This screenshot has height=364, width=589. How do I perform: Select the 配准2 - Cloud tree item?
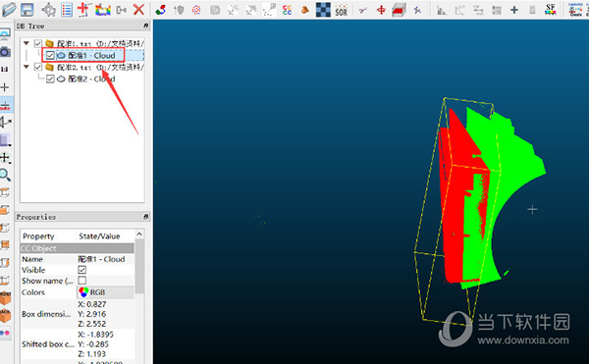click(x=91, y=78)
